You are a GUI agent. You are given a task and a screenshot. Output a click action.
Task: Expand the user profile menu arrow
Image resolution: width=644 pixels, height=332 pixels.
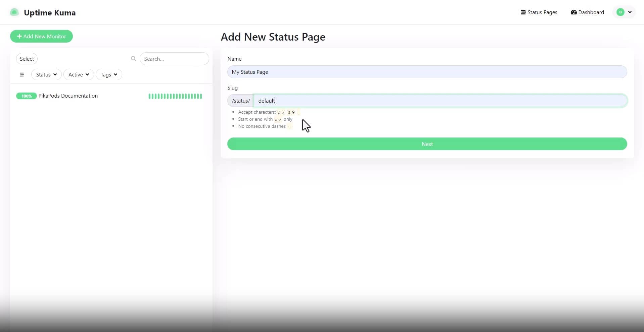[x=630, y=12]
